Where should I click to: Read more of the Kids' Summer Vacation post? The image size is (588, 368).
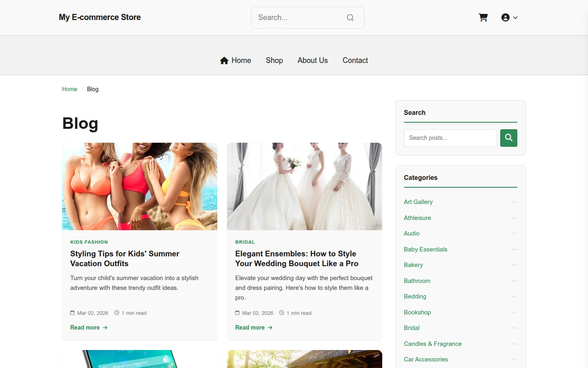pyautogui.click(x=89, y=328)
